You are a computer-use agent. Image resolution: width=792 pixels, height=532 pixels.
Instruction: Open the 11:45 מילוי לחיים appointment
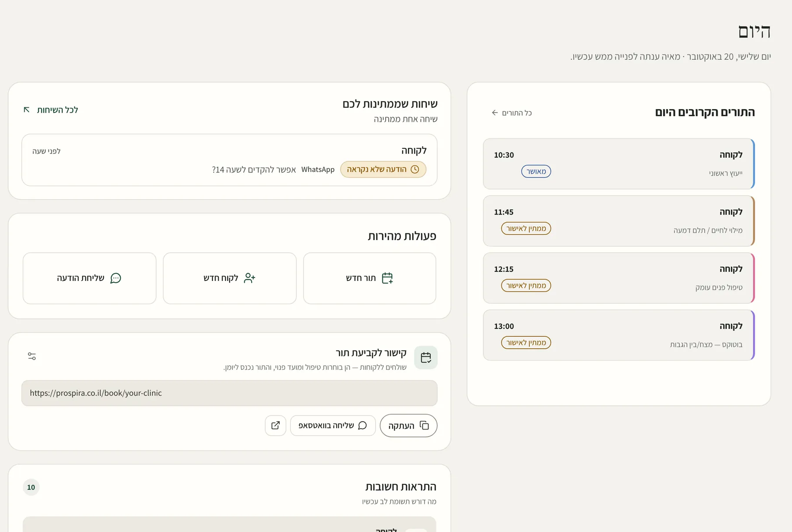coord(619,221)
